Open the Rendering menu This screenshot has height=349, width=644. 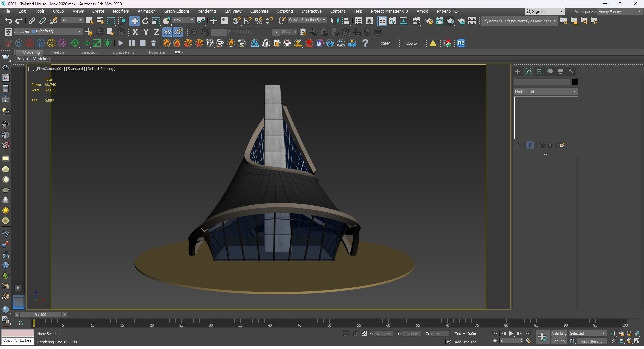tap(206, 11)
